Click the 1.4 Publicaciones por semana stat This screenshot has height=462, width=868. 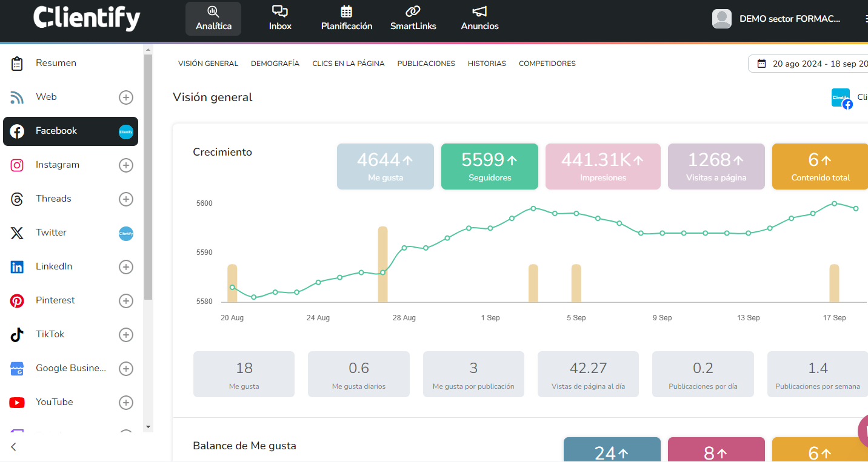818,374
